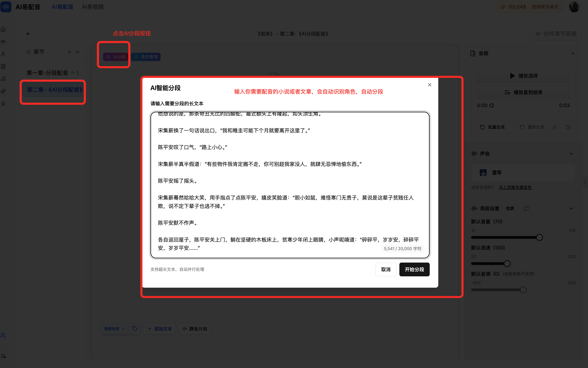Open the user avatar menu

pyautogui.click(x=574, y=7)
